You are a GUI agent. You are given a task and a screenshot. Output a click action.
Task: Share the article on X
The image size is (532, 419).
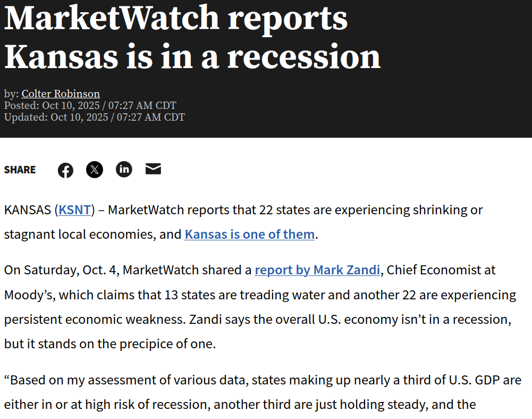point(95,170)
